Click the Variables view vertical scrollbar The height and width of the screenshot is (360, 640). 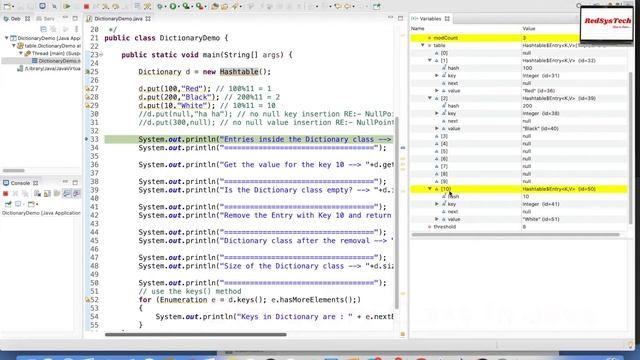(631, 148)
